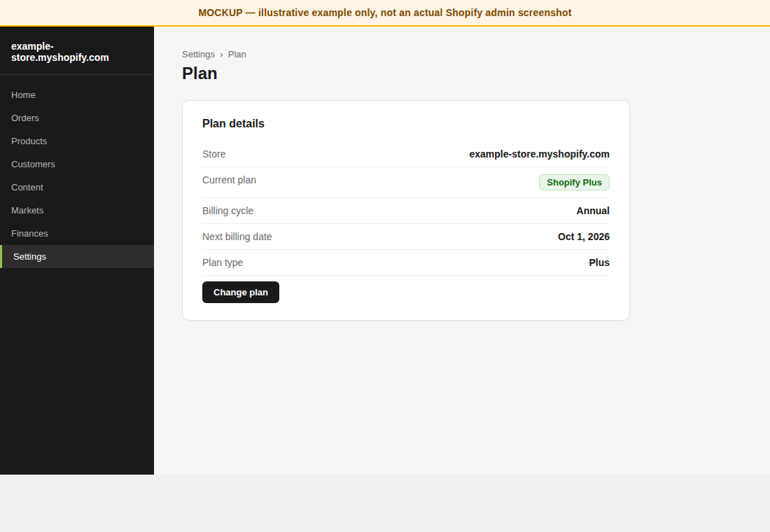Click the Oct 1, 2026 billing date
The height and width of the screenshot is (532, 770).
point(583,237)
